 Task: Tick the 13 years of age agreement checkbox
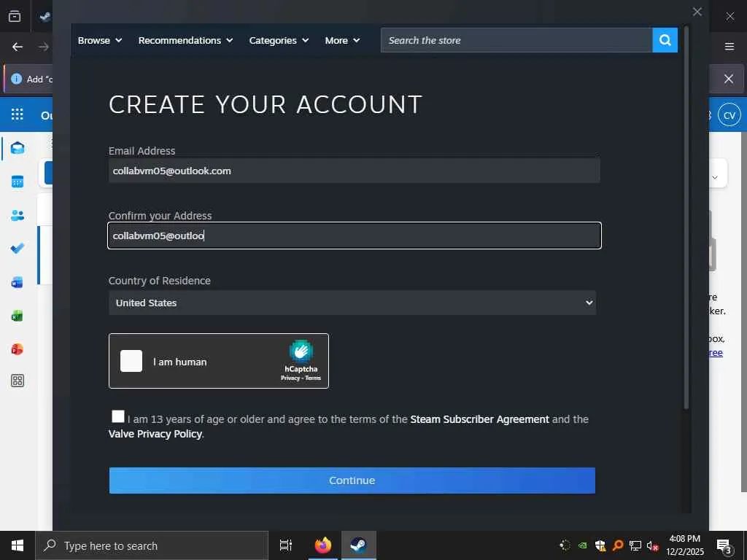coord(117,416)
